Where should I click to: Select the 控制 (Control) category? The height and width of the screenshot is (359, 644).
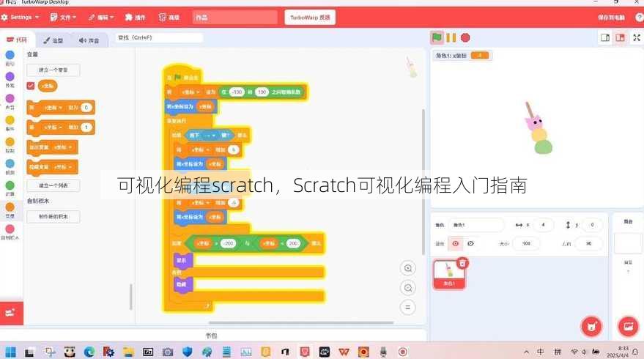10,145
